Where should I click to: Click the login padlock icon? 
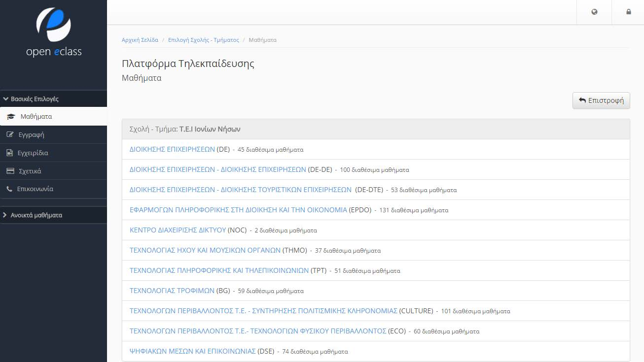click(629, 12)
